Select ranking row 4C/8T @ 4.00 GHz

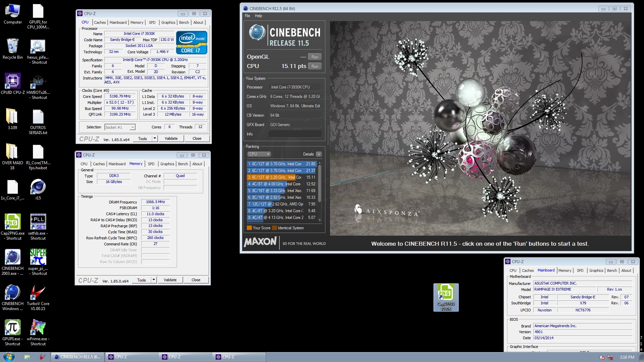coord(282,184)
